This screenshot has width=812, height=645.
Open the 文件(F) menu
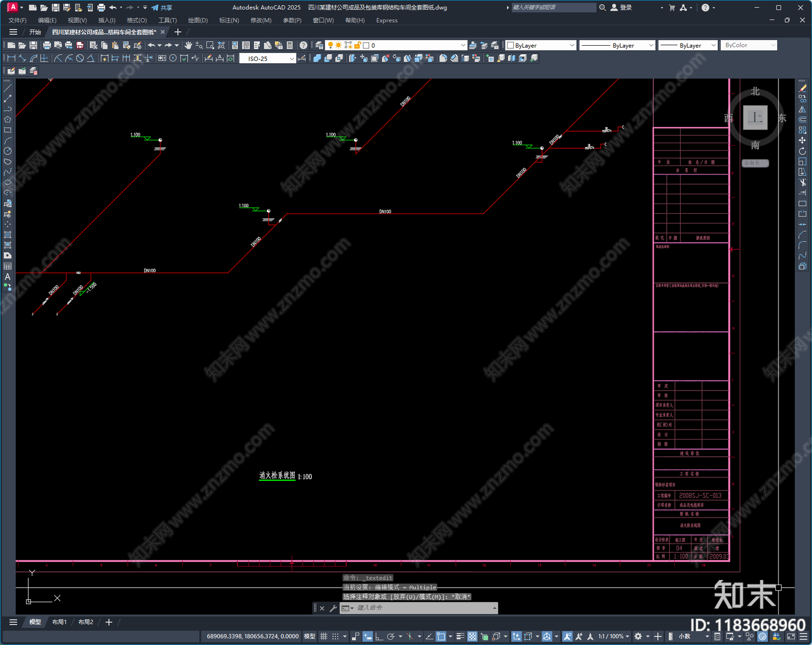18,20
